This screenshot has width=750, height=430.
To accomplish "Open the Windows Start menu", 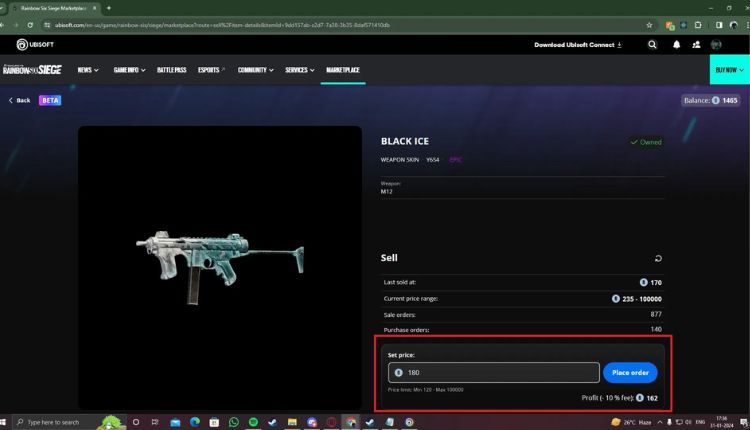I will pos(3,422).
